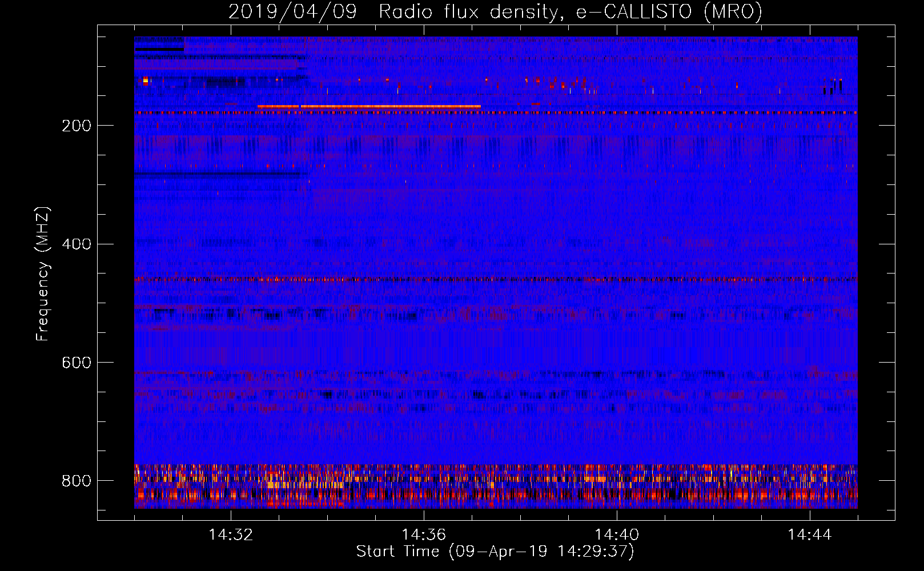Click the 14:44 time tick label

click(x=810, y=534)
